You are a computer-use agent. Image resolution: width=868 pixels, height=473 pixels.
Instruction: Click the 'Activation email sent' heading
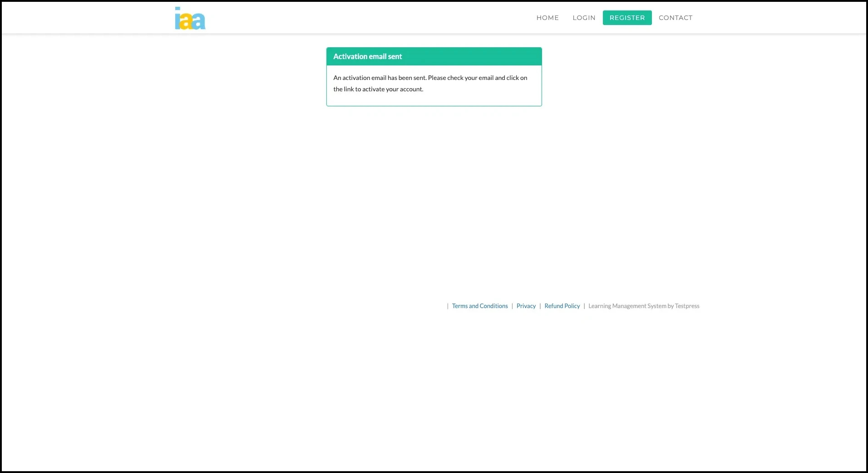tap(367, 56)
